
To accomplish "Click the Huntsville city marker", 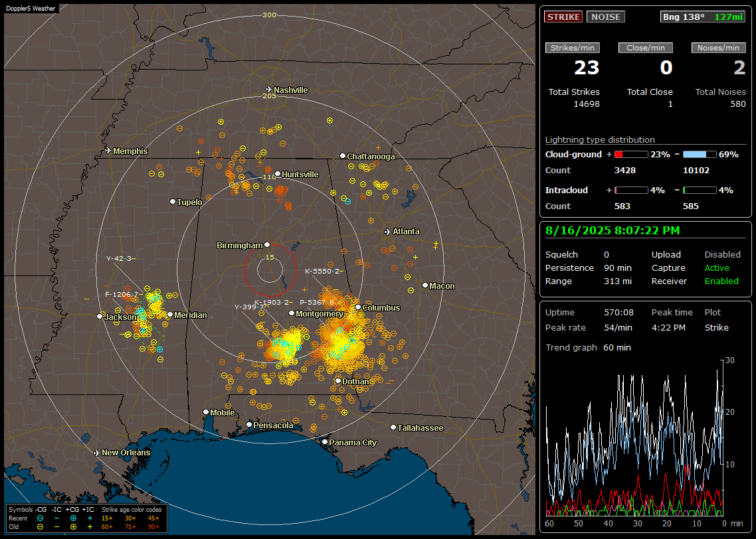I will pyautogui.click(x=278, y=174).
